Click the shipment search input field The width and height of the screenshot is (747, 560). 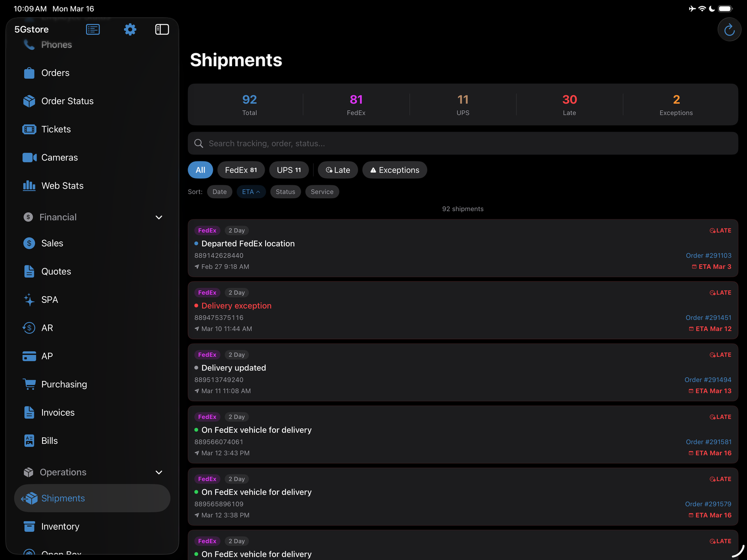tap(462, 143)
